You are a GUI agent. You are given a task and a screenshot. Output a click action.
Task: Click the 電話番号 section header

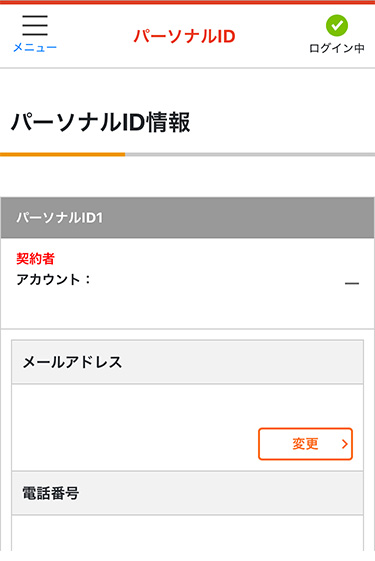click(188, 493)
